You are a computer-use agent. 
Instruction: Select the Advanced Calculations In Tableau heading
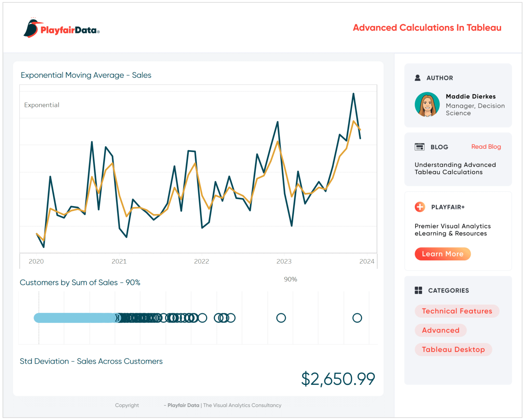coord(427,27)
